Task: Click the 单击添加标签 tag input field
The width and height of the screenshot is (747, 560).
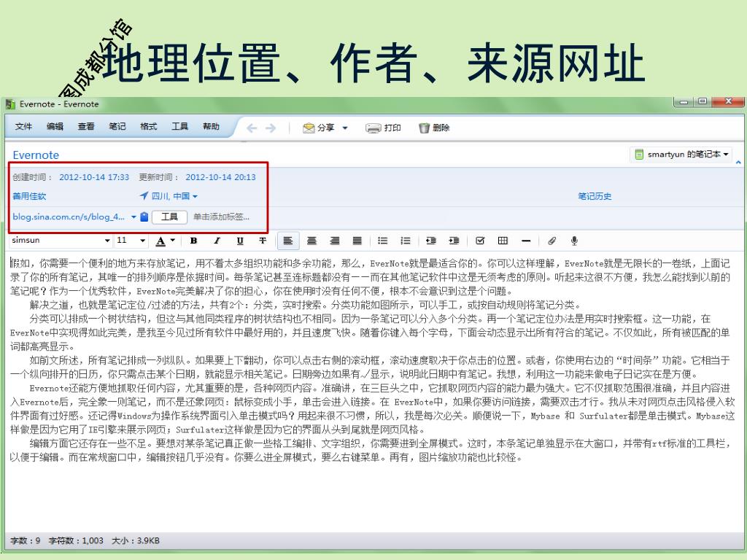Action: (221, 217)
